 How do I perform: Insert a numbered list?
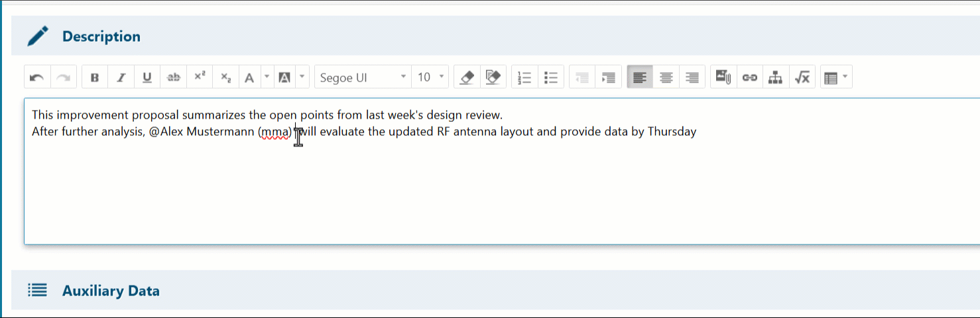[x=524, y=78]
